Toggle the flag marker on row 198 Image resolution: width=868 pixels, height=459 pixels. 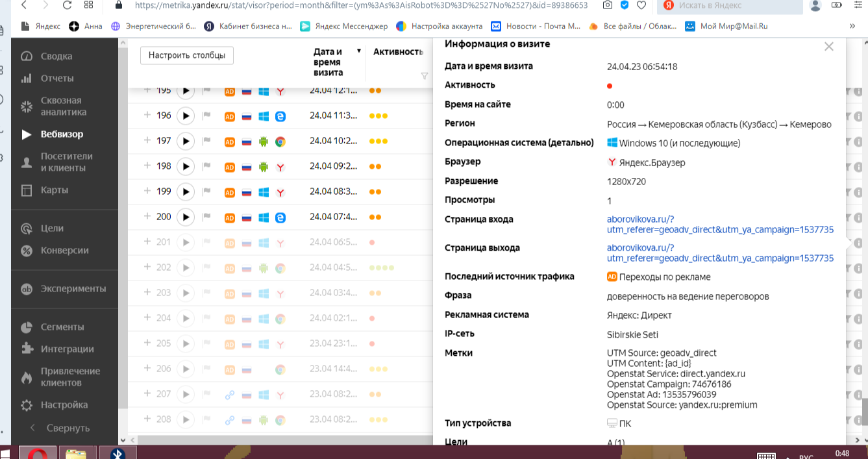click(206, 167)
